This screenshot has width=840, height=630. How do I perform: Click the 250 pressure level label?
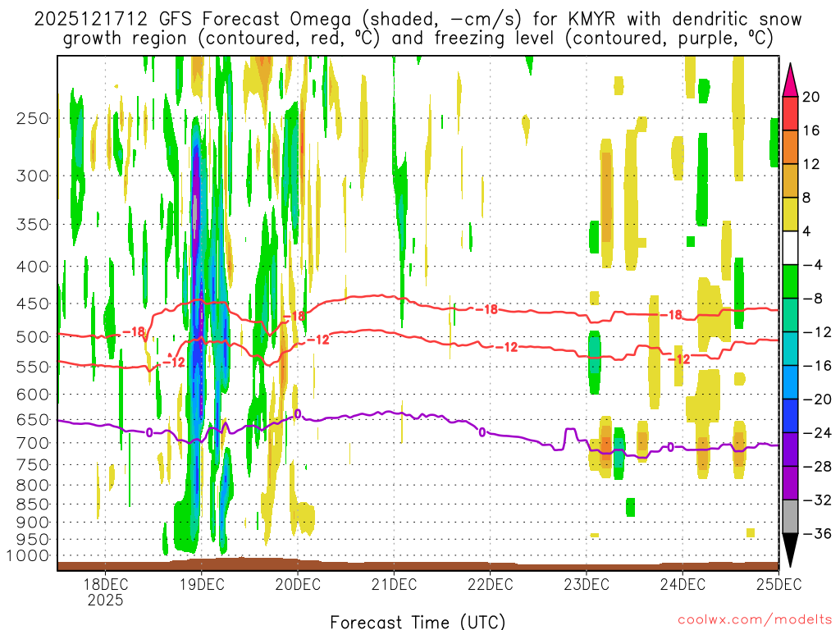click(x=33, y=118)
